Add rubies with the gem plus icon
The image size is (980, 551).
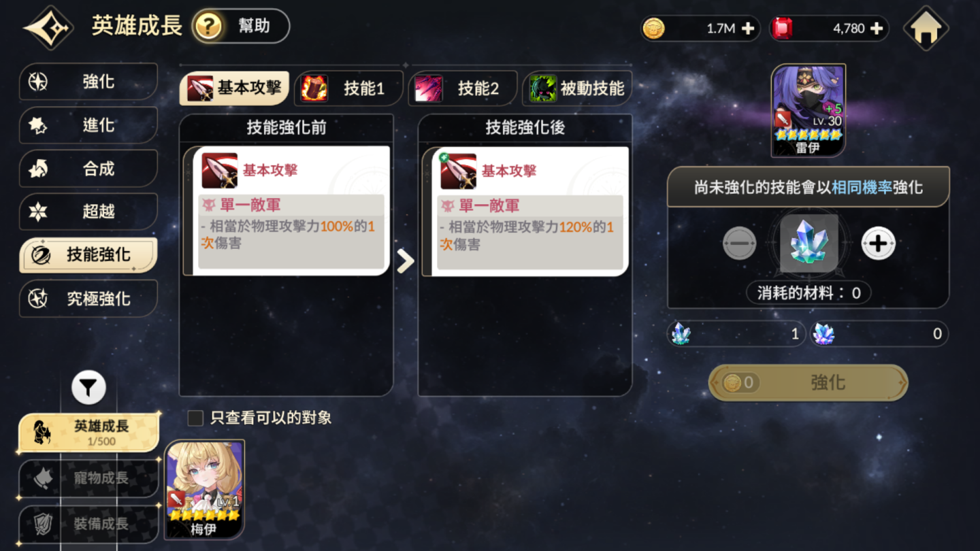(x=877, y=29)
